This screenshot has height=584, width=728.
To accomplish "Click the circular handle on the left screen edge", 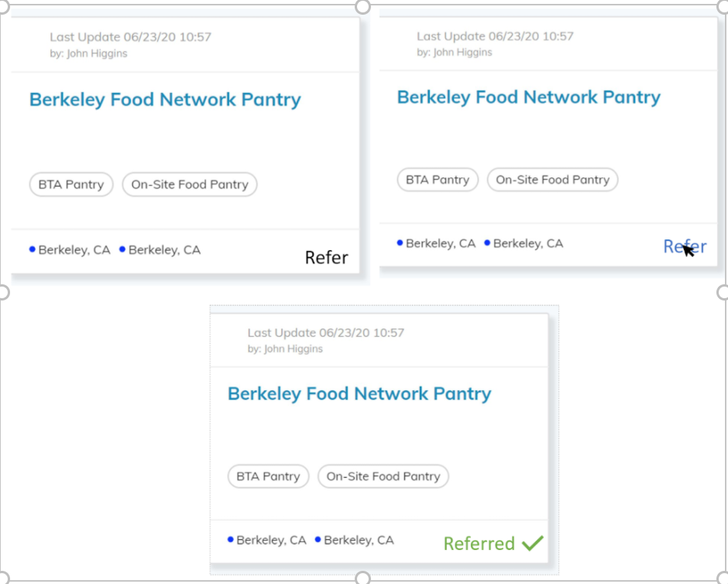I will (2, 292).
